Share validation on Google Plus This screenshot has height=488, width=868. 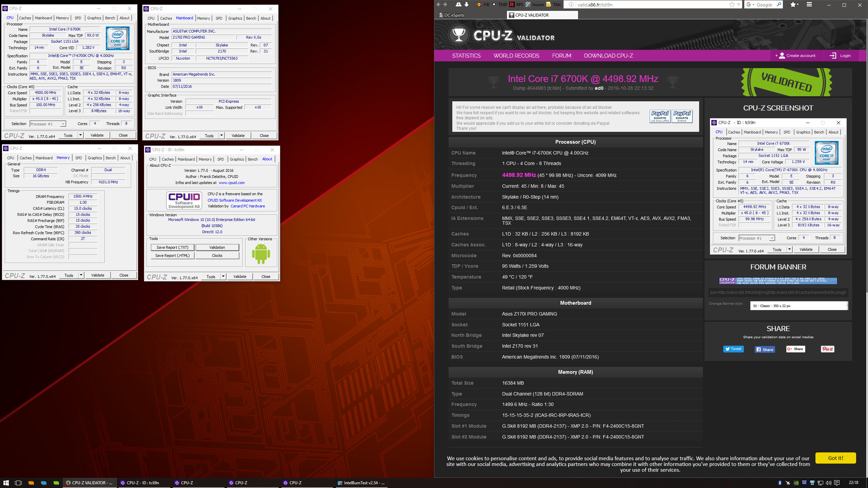[795, 349]
